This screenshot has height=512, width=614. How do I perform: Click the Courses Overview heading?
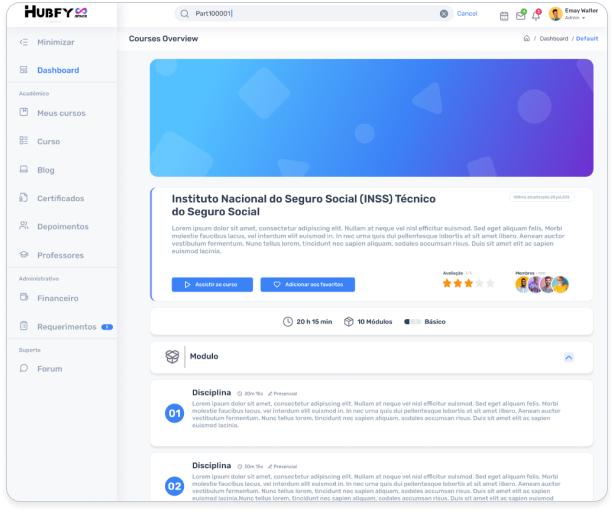pyautogui.click(x=163, y=39)
